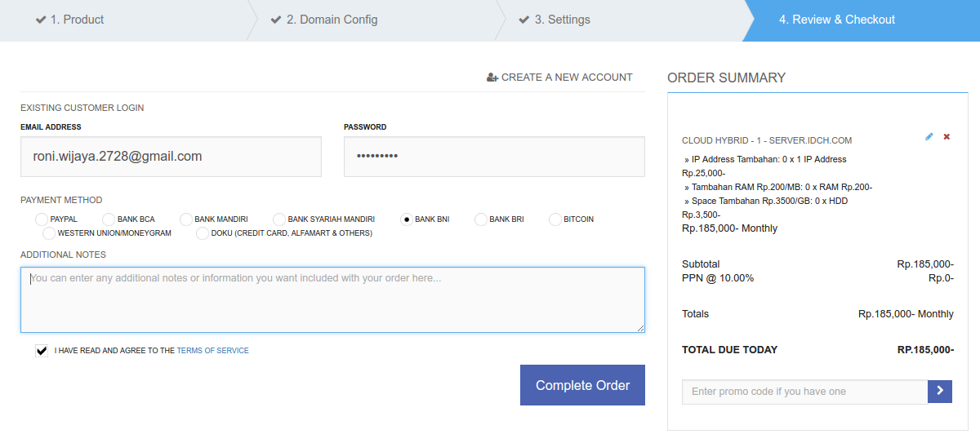Click the 'Subtotal' label
This screenshot has width=980, height=443.
[x=701, y=264]
